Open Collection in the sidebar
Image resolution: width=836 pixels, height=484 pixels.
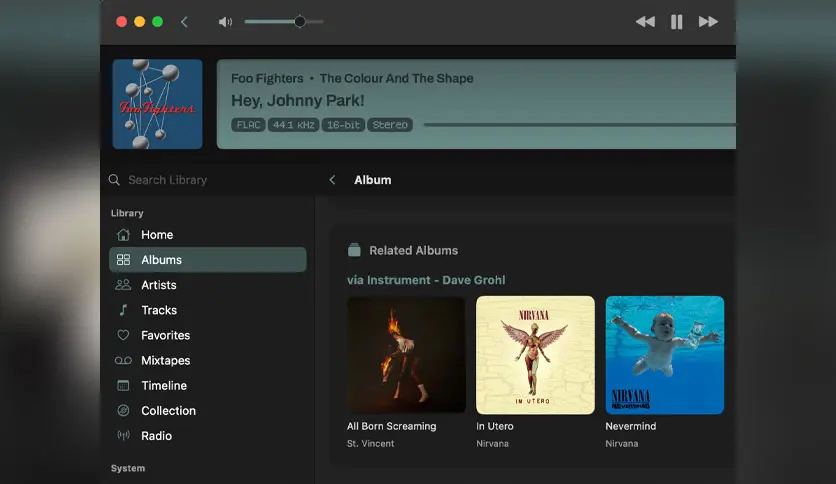207,410
